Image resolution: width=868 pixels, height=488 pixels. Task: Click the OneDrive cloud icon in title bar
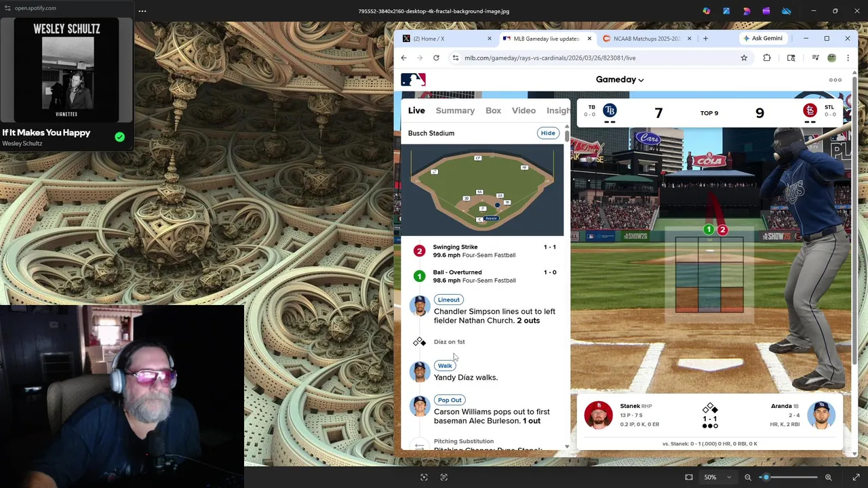coord(787,11)
